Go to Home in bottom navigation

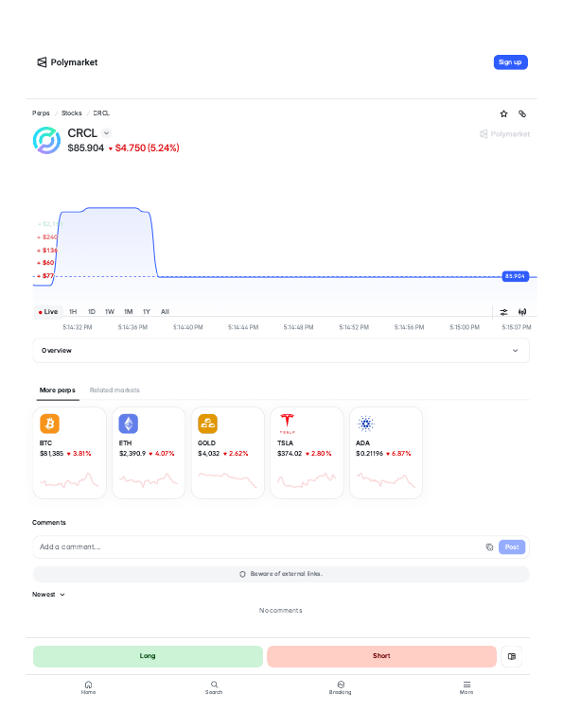pyautogui.click(x=88, y=687)
